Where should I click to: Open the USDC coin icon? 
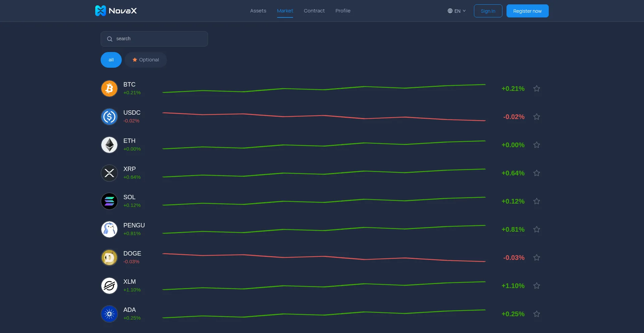(109, 117)
